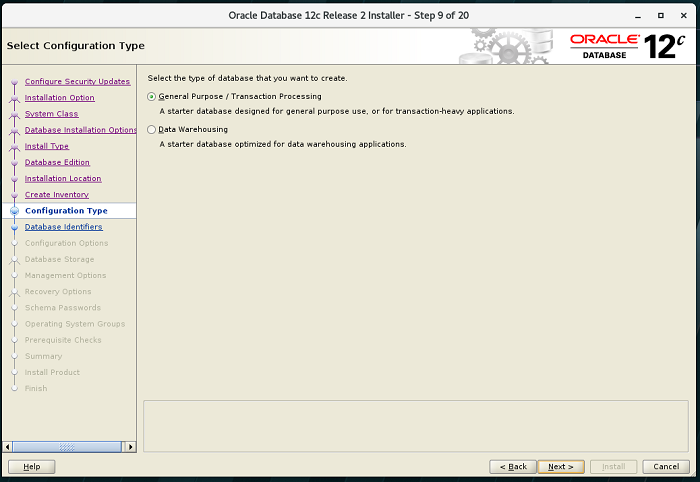This screenshot has height=482, width=700.
Task: Open Installation Location step
Action: tap(63, 178)
